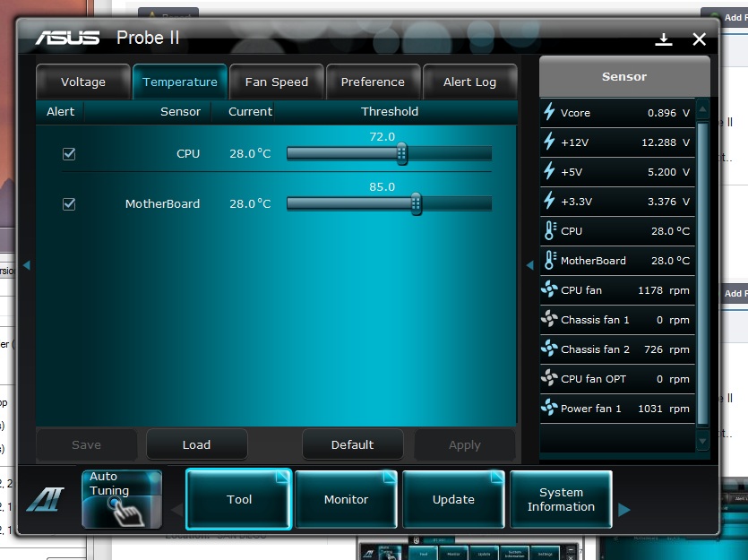The height and width of the screenshot is (560, 748).
Task: Launch Auto Tuning
Action: tap(122, 499)
